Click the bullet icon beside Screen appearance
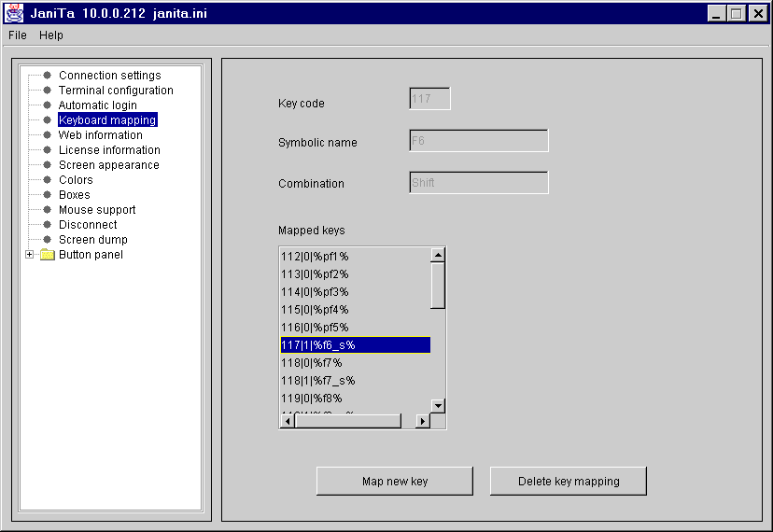Image resolution: width=773 pixels, height=532 pixels. click(x=48, y=164)
